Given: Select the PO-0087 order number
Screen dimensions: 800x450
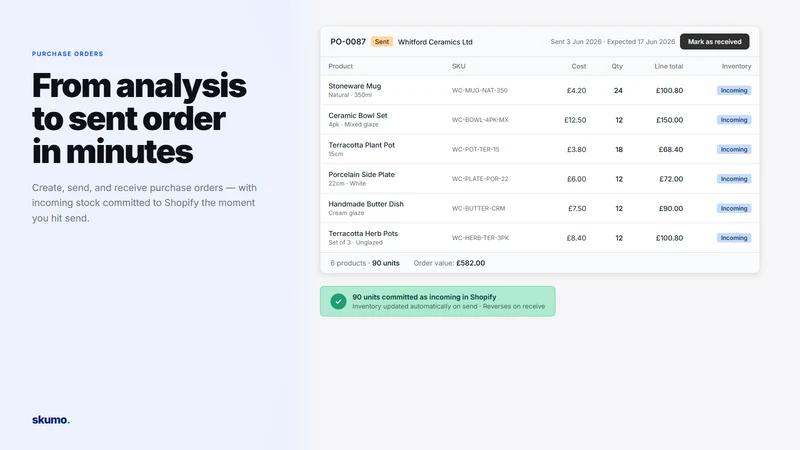Looking at the screenshot, I should 348,42.
